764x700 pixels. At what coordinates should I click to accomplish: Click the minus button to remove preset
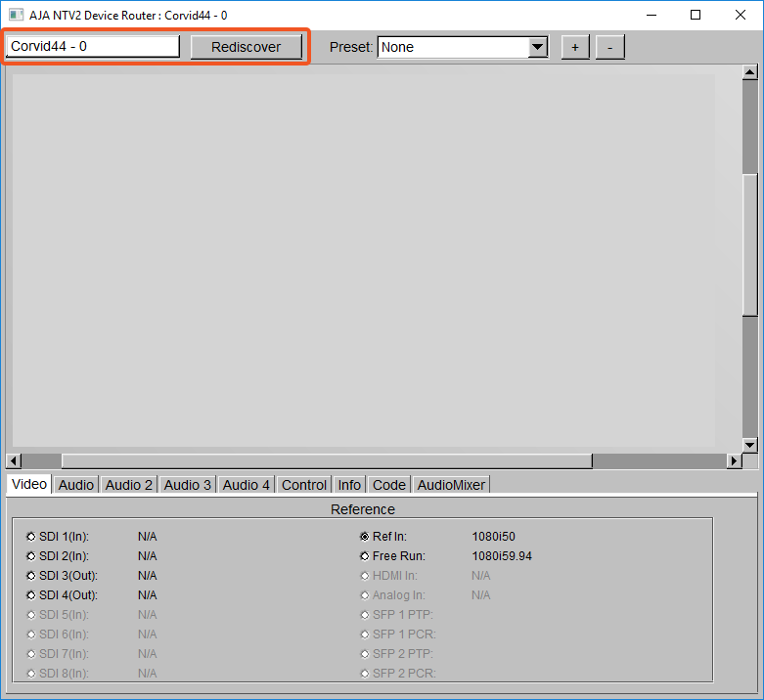pyautogui.click(x=609, y=47)
